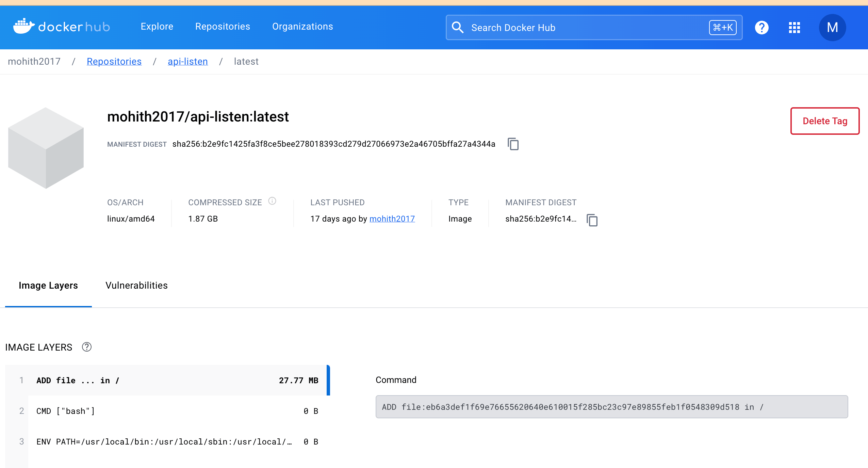
Task: Click the Image type value
Action: pos(460,219)
